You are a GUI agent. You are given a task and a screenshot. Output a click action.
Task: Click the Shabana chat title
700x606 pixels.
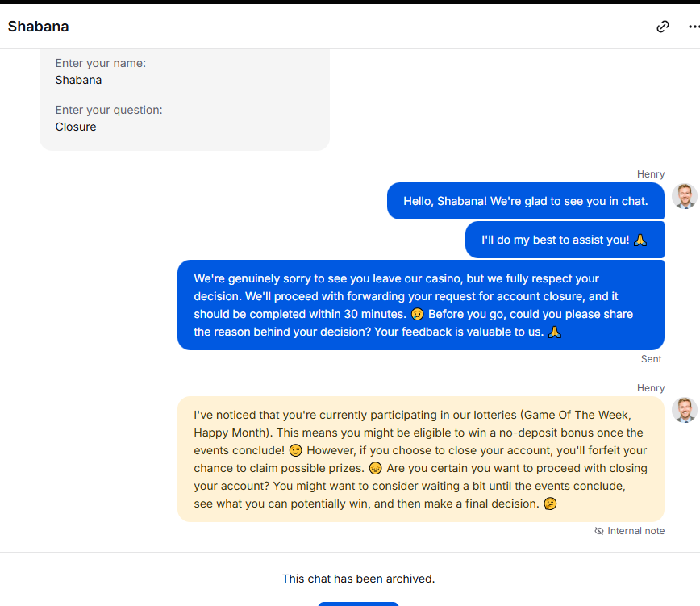[39, 27]
